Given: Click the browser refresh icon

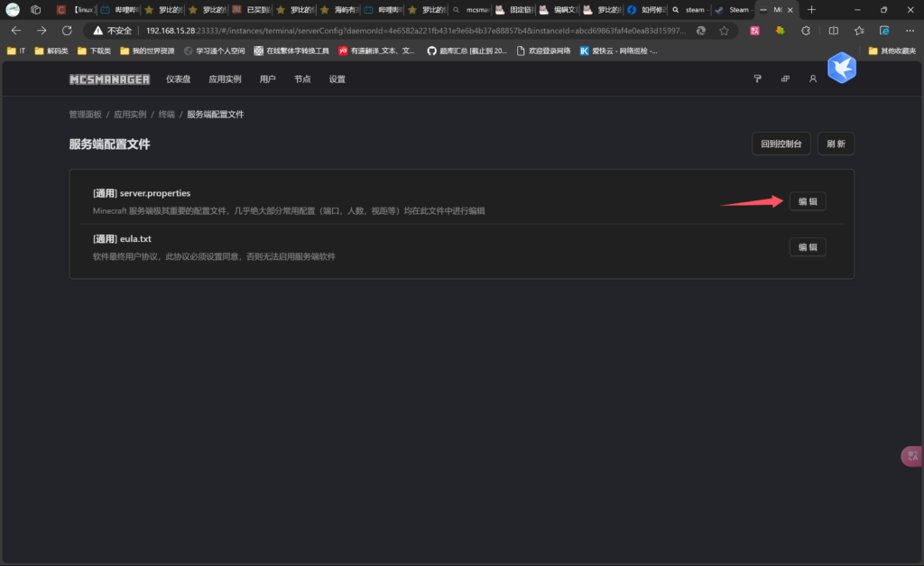Looking at the screenshot, I should (x=66, y=30).
